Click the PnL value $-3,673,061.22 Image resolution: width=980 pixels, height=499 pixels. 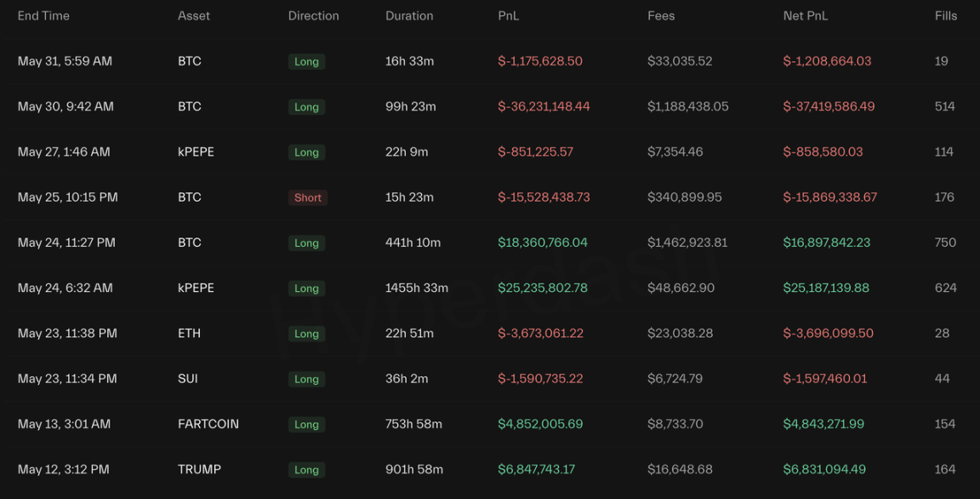click(x=541, y=333)
